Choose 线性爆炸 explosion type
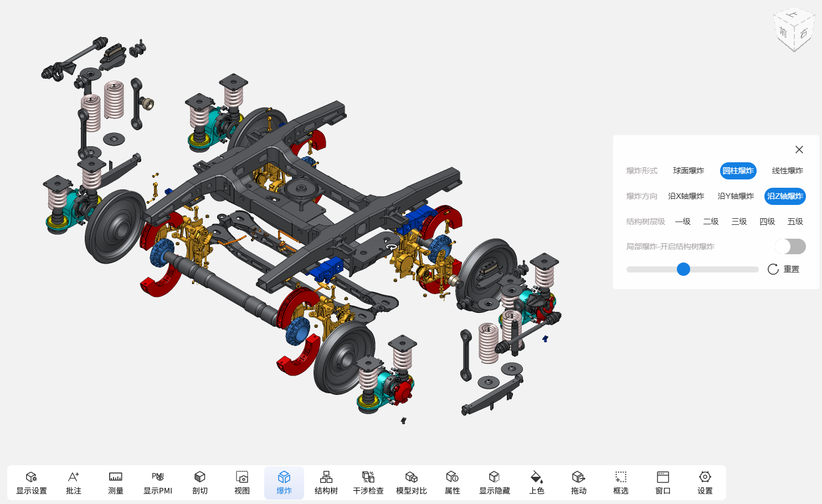The image size is (822, 504). (x=787, y=171)
